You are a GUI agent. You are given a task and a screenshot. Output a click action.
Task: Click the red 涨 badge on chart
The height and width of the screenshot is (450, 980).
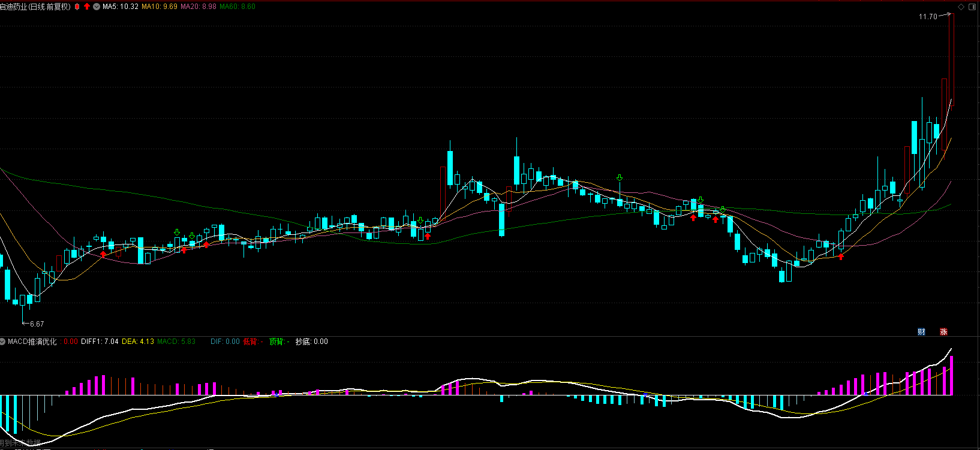943,331
